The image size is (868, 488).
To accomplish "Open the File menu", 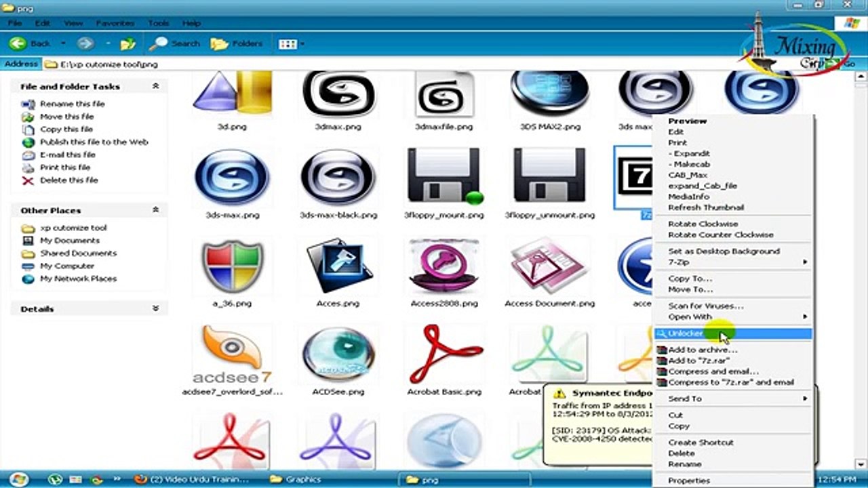I will [x=14, y=23].
